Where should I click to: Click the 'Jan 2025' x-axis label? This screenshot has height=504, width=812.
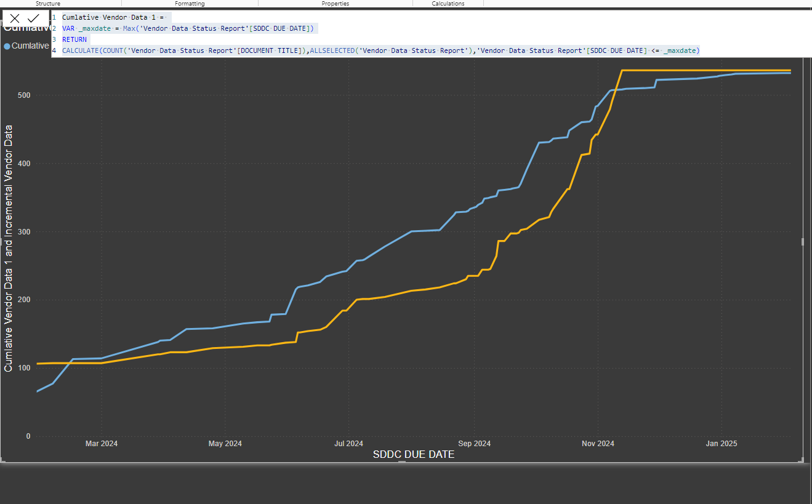721,444
